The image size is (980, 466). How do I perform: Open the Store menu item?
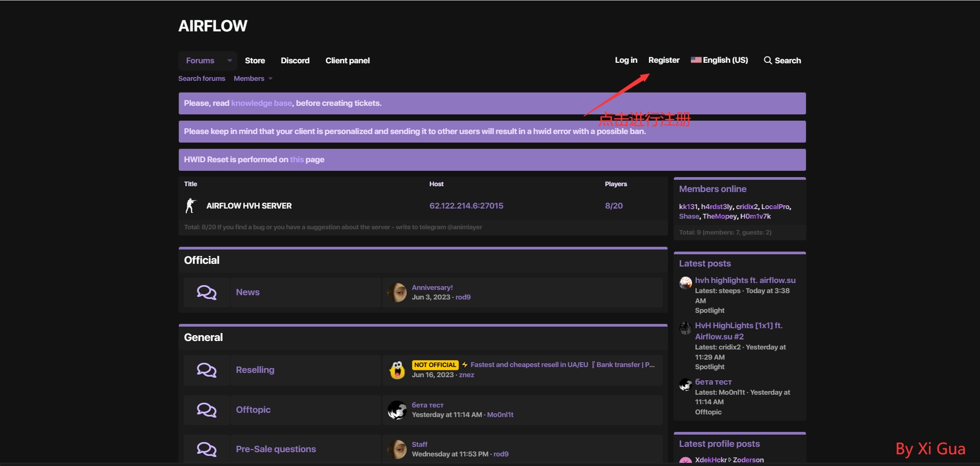pyautogui.click(x=254, y=61)
